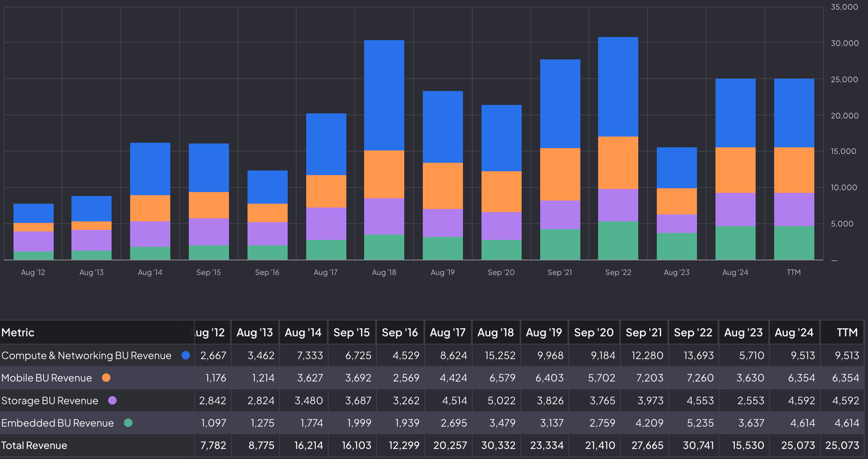The height and width of the screenshot is (459, 868).
Task: Click the blue segment of Aug '18 bar
Action: point(384,95)
